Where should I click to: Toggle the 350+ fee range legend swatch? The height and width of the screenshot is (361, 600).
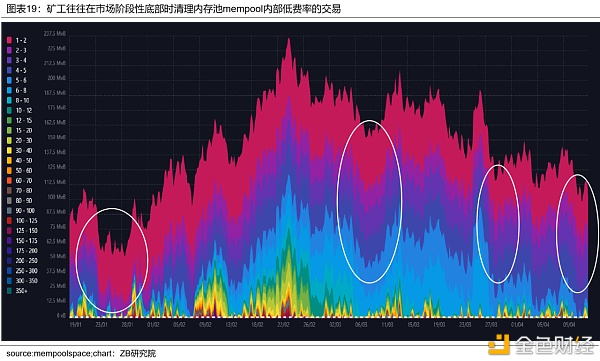click(x=10, y=291)
